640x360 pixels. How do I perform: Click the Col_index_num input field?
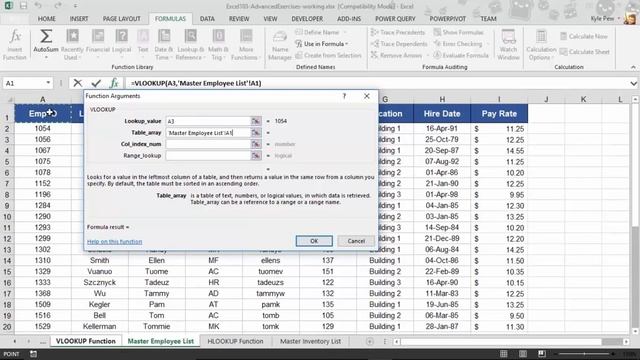point(208,144)
